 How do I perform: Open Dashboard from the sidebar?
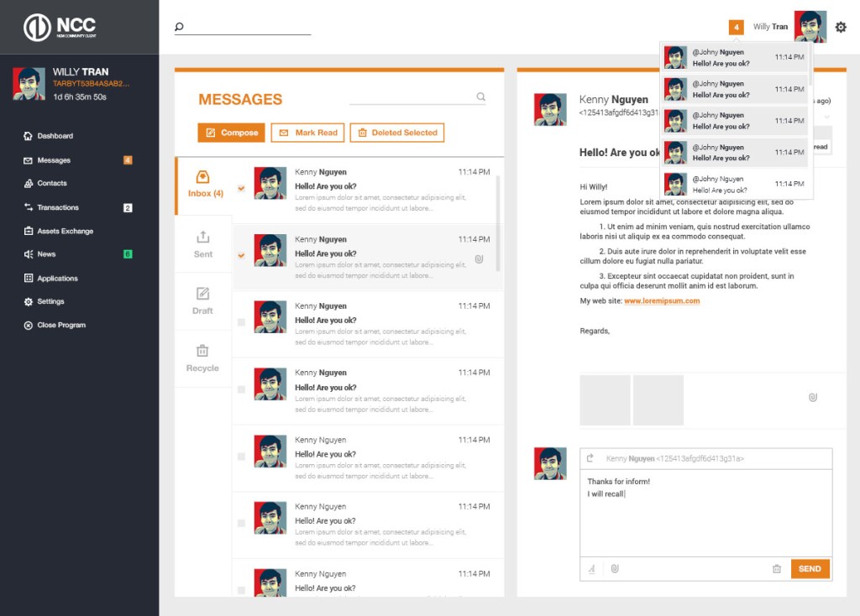pyautogui.click(x=55, y=136)
